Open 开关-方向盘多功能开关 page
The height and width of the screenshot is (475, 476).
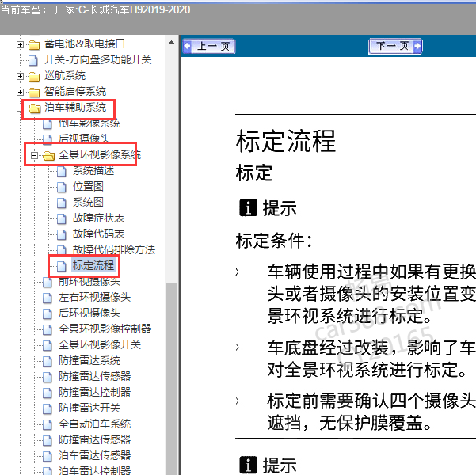pyautogui.click(x=97, y=60)
